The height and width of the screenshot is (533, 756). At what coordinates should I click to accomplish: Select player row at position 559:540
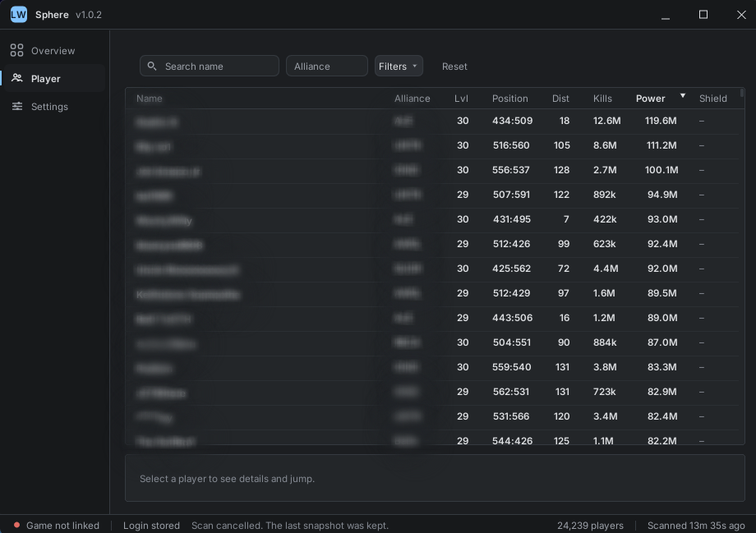point(431,367)
